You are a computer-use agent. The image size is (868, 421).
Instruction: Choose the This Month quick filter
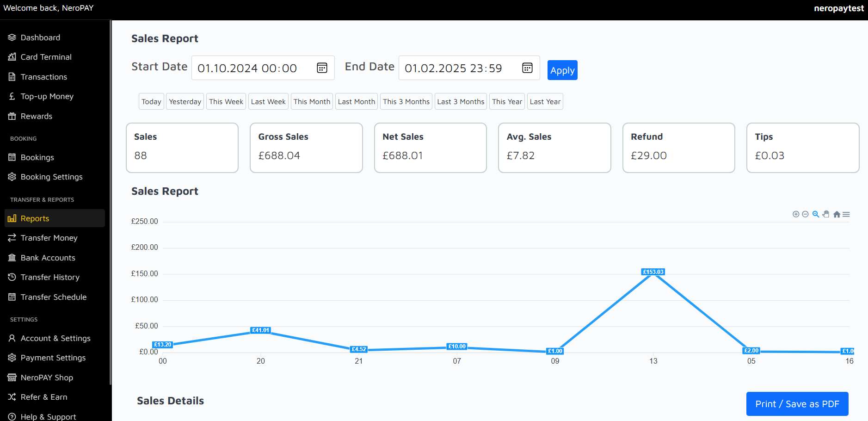(312, 102)
